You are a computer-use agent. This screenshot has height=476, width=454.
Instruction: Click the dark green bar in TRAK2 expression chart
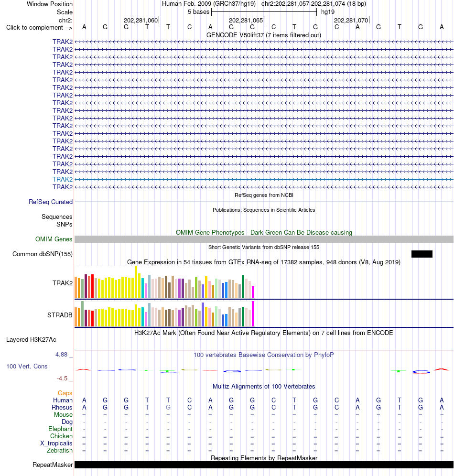[x=243, y=287]
